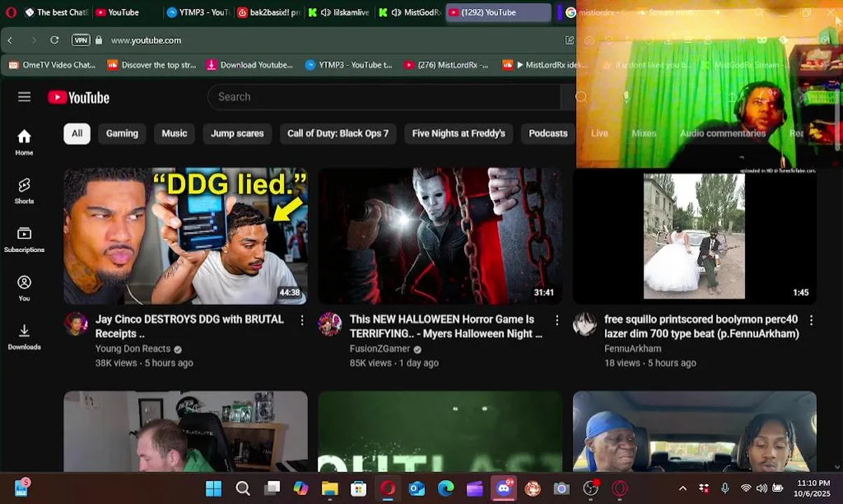Open taskbar clock showing 11:10 PM
Viewport: 843px width, 504px height.
813,489
